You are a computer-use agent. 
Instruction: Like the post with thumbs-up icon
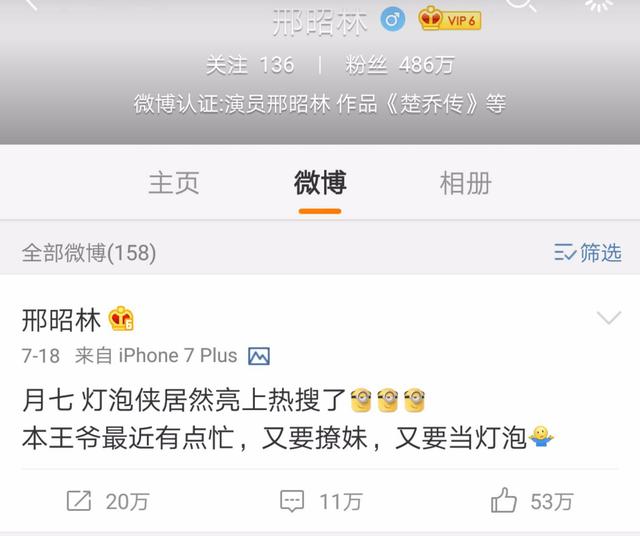point(504,500)
